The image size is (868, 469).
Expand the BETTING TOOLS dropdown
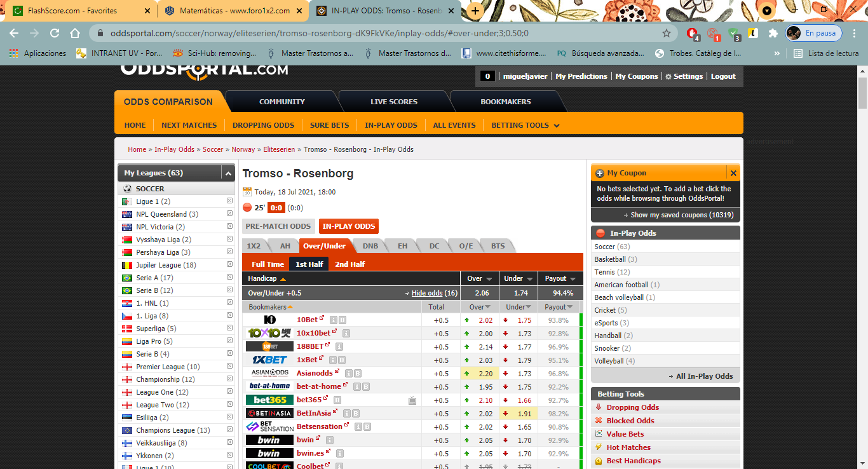point(526,125)
